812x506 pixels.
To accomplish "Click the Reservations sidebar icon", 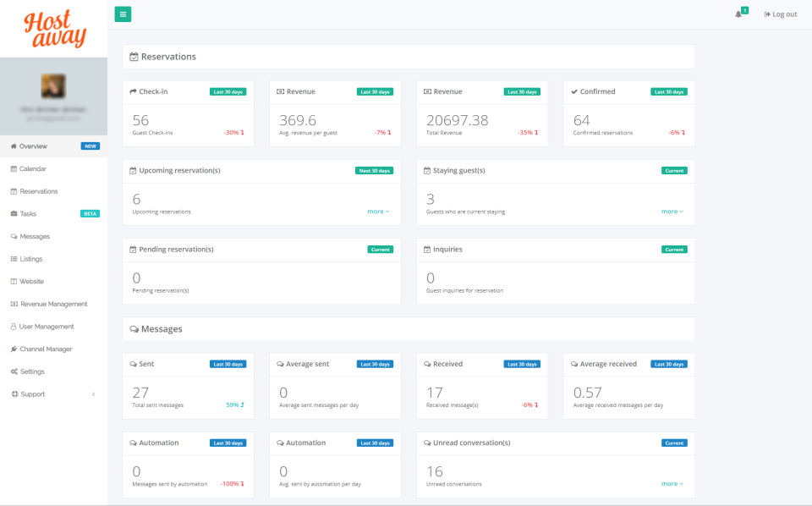I will click(14, 191).
